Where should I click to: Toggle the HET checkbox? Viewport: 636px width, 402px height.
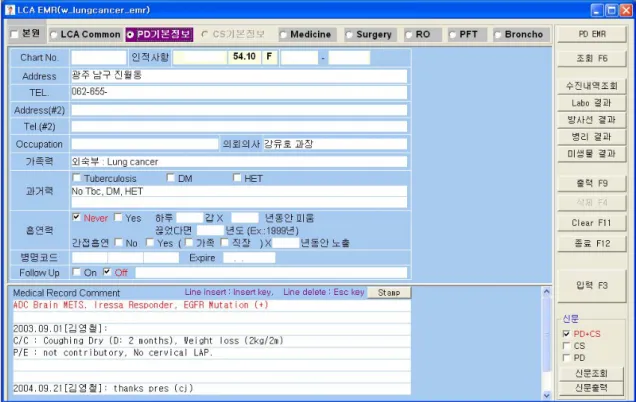click(x=237, y=178)
